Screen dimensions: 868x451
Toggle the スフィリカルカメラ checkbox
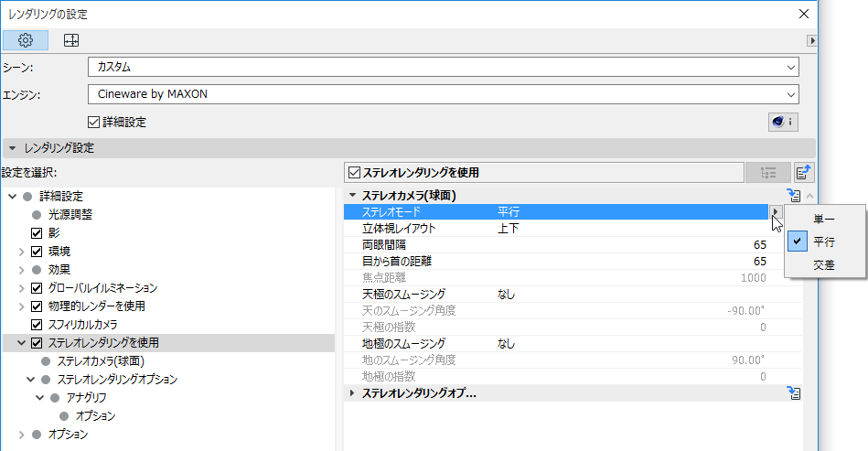(x=37, y=324)
